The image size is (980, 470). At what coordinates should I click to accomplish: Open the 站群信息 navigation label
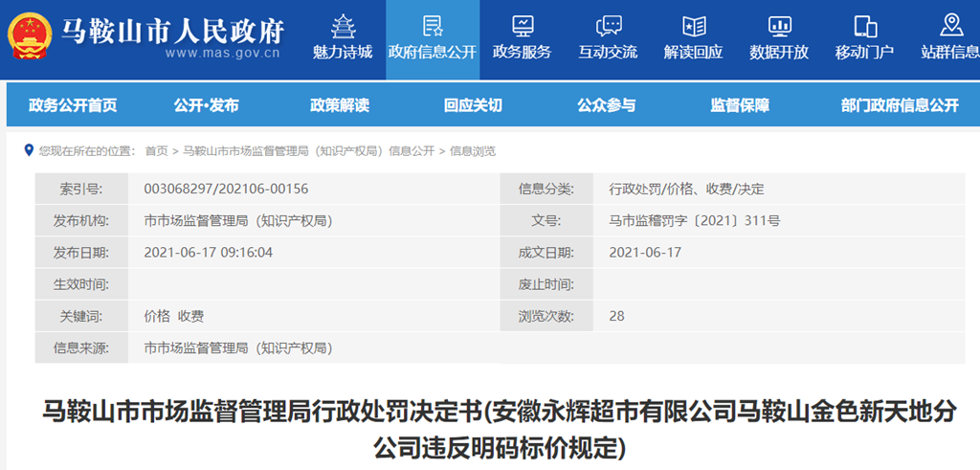950,52
